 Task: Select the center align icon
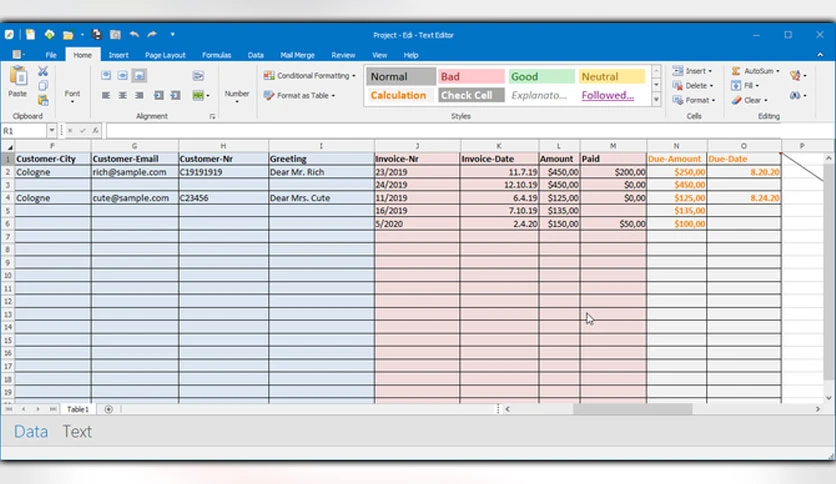point(123,95)
